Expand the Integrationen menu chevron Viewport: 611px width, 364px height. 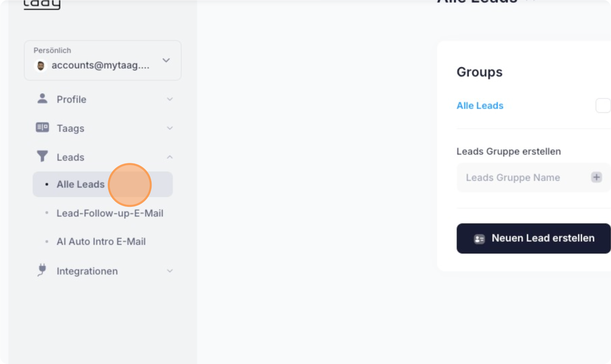coord(170,271)
